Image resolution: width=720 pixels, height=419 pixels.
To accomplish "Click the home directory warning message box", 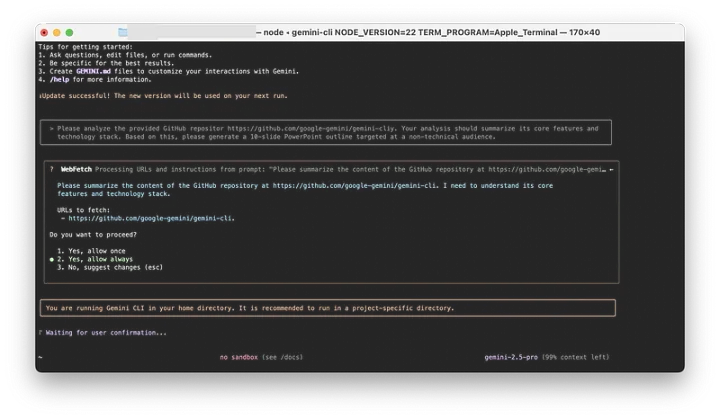I will (x=328, y=308).
